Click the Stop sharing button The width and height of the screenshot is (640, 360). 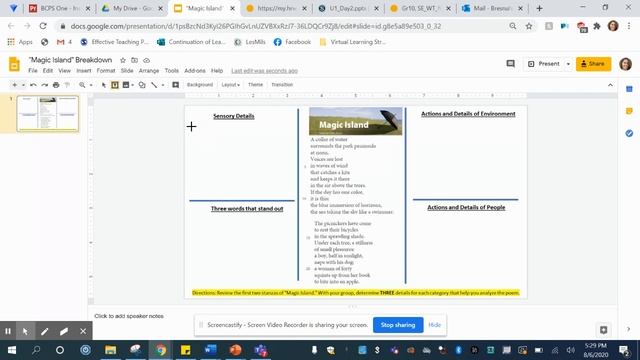click(398, 325)
